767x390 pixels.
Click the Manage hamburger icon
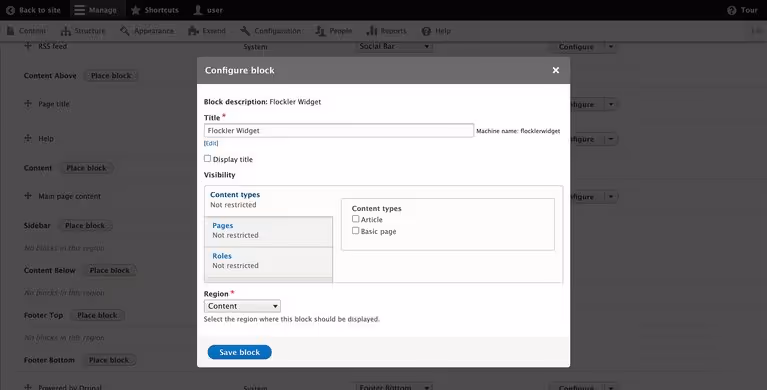pyautogui.click(x=80, y=10)
